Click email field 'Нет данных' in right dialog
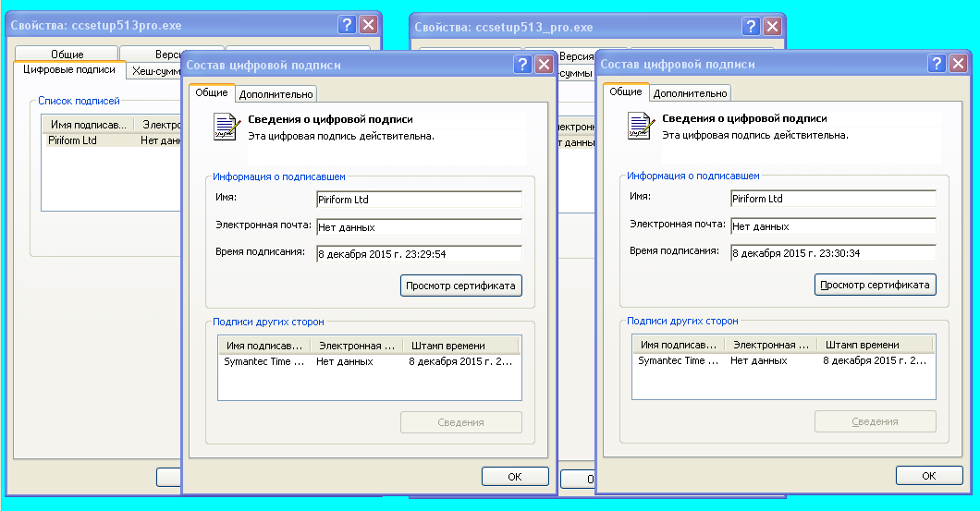This screenshot has height=511, width=980. tap(833, 225)
